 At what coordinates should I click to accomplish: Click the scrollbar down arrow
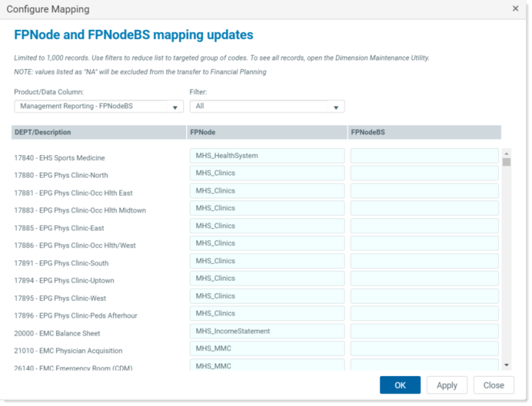[506, 365]
